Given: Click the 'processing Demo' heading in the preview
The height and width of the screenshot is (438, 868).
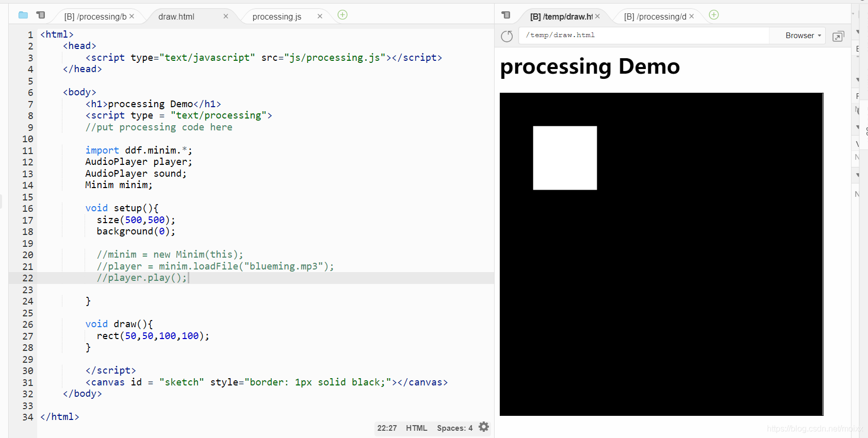Looking at the screenshot, I should pyautogui.click(x=590, y=66).
